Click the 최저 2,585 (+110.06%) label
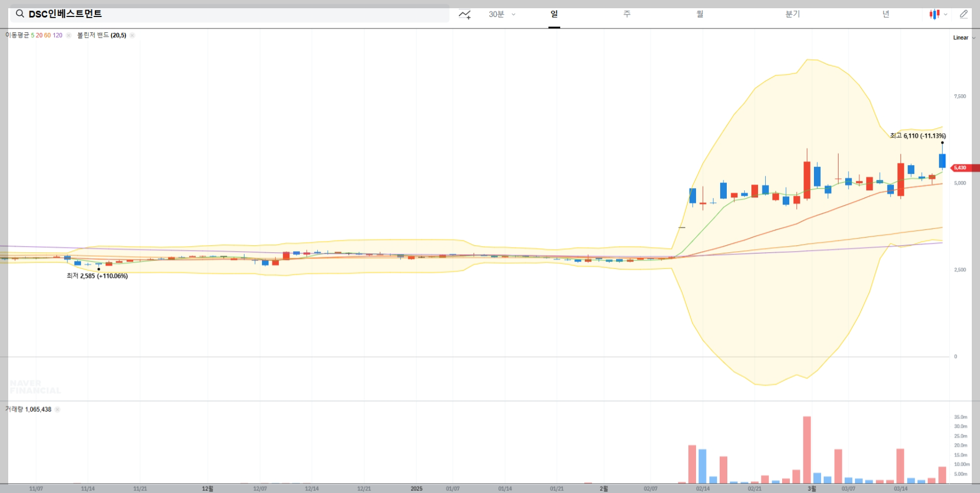 (97, 276)
